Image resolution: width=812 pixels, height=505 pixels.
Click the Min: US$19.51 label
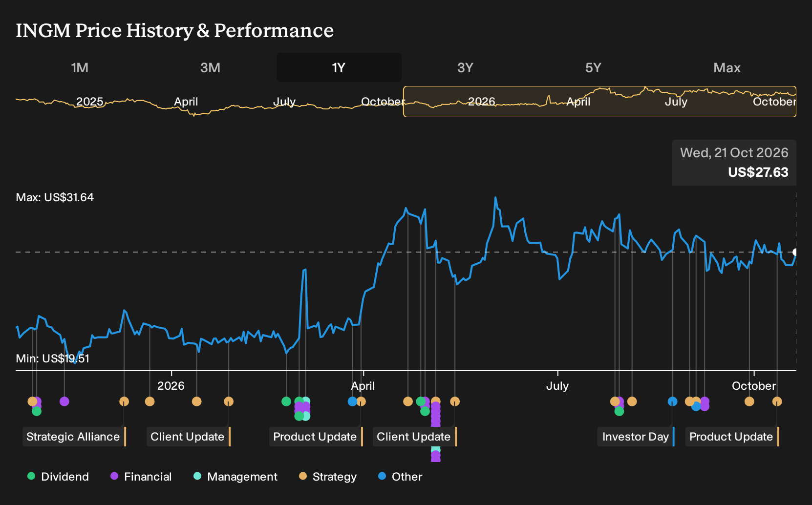pos(53,358)
